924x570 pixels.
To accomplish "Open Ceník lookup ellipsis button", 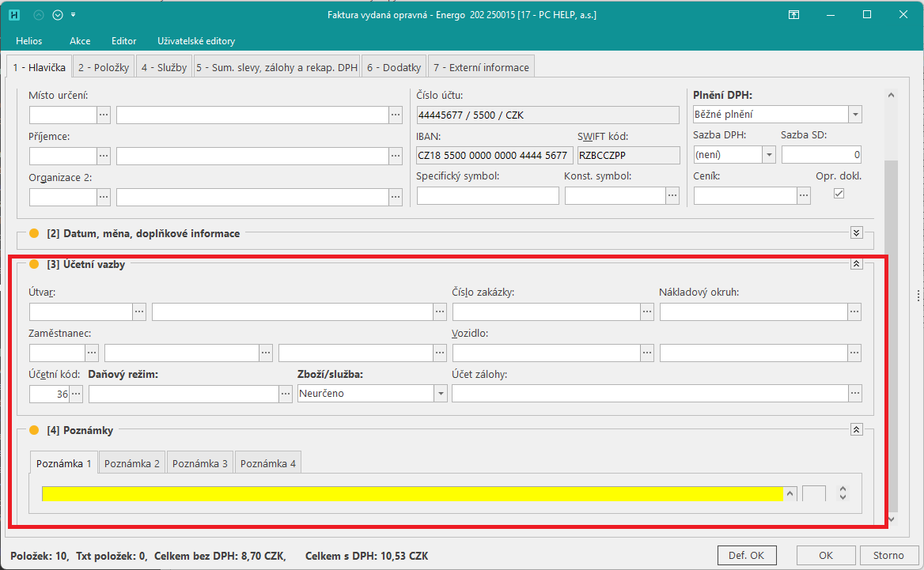I will (x=804, y=195).
